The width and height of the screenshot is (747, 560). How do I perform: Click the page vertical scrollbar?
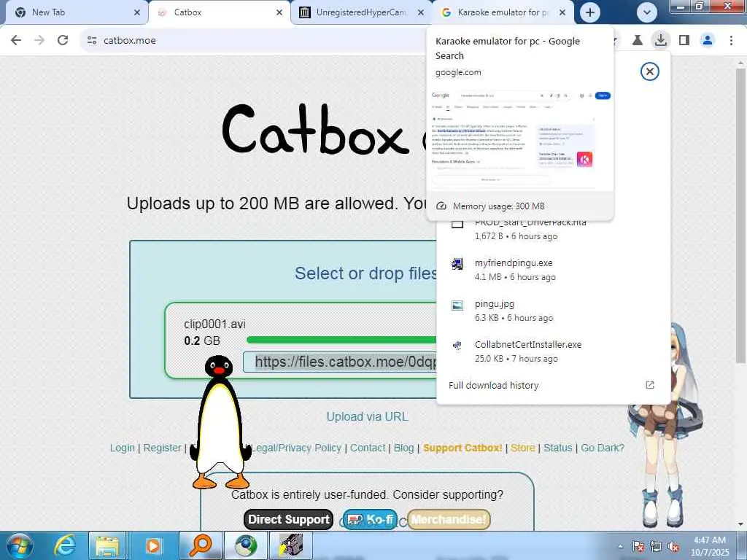coord(741,214)
